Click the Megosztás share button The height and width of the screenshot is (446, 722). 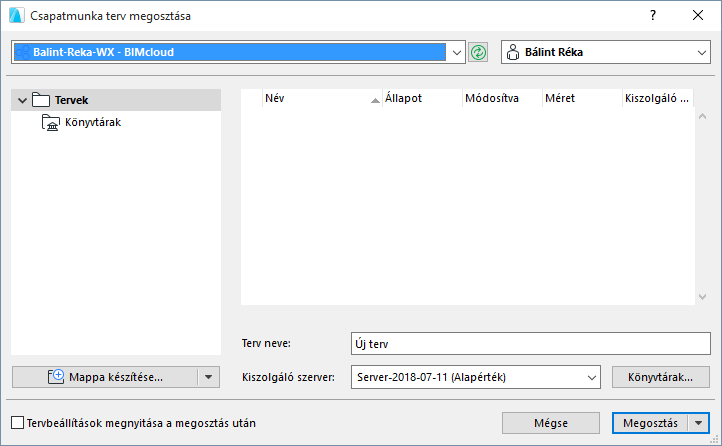pyautogui.click(x=650, y=423)
